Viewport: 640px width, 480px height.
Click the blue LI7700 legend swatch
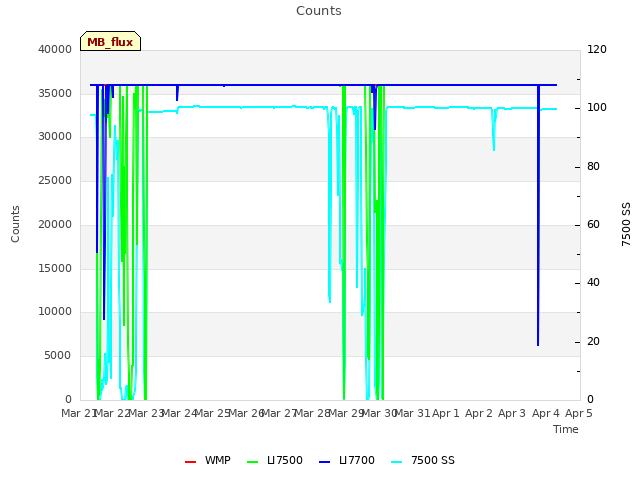[x=324, y=462]
